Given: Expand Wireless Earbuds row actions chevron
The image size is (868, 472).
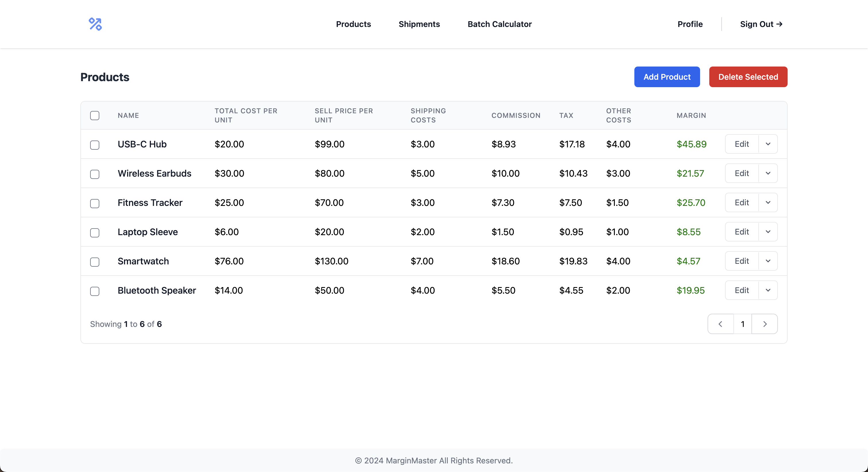Looking at the screenshot, I should (768, 173).
